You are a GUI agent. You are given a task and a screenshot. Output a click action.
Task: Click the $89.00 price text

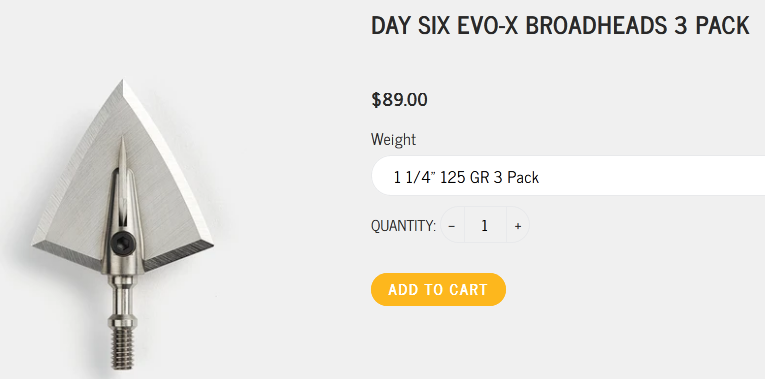(399, 100)
